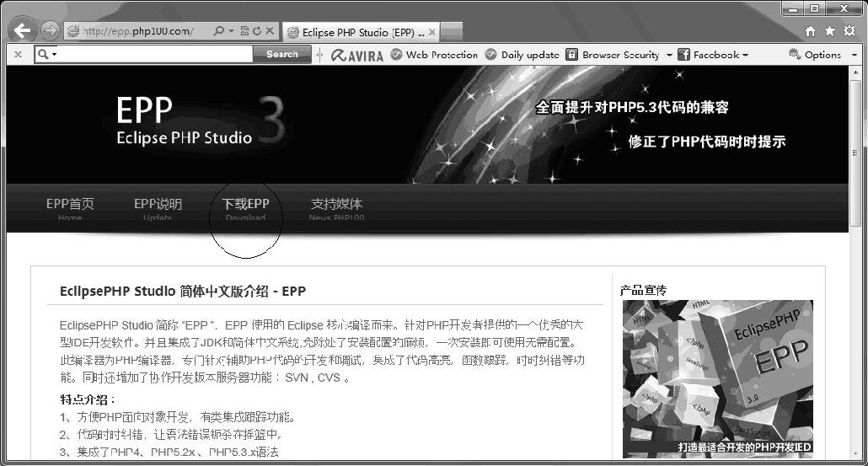Click the vertical scrollbar up arrow
Viewport: 868px width, 466px height.
(855, 72)
